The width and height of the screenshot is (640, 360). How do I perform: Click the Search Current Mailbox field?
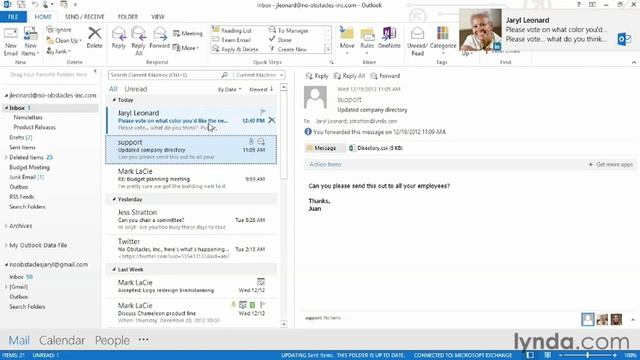[x=165, y=75]
